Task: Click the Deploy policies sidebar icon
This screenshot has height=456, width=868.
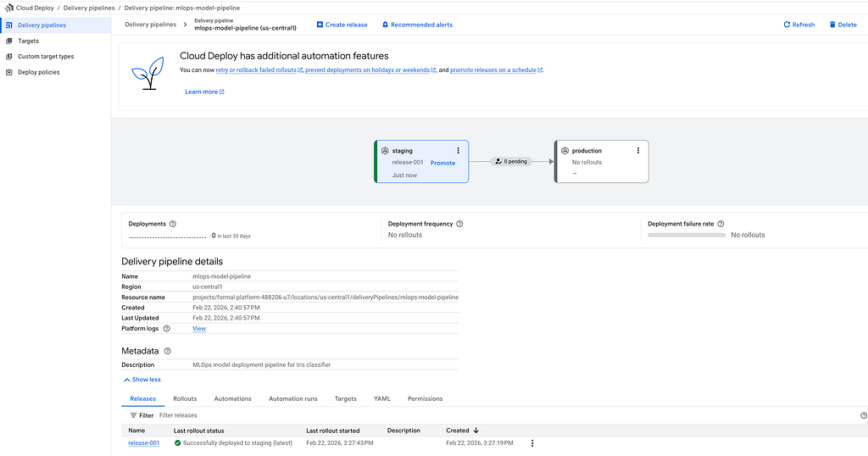Action: [x=8, y=72]
